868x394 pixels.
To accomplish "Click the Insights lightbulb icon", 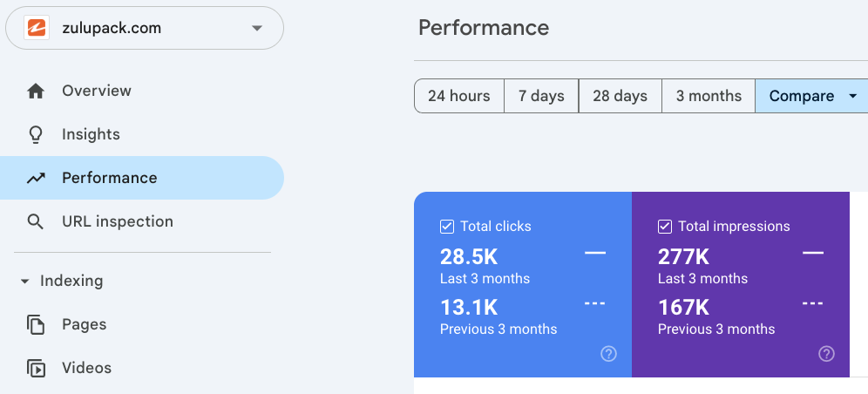I will coord(36,134).
